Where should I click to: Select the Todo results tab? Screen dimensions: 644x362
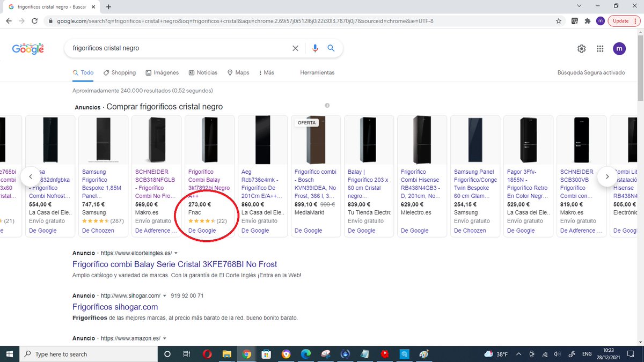[x=83, y=72]
